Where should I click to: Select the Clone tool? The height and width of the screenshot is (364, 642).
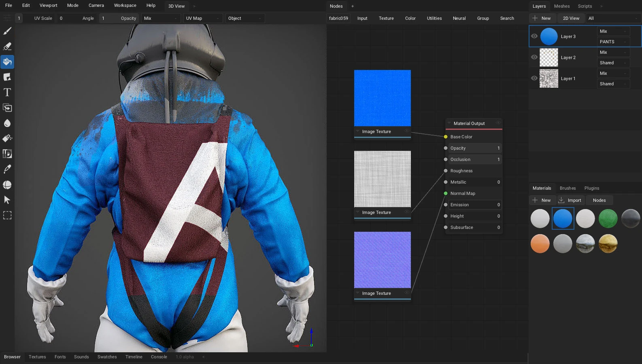click(x=7, y=108)
